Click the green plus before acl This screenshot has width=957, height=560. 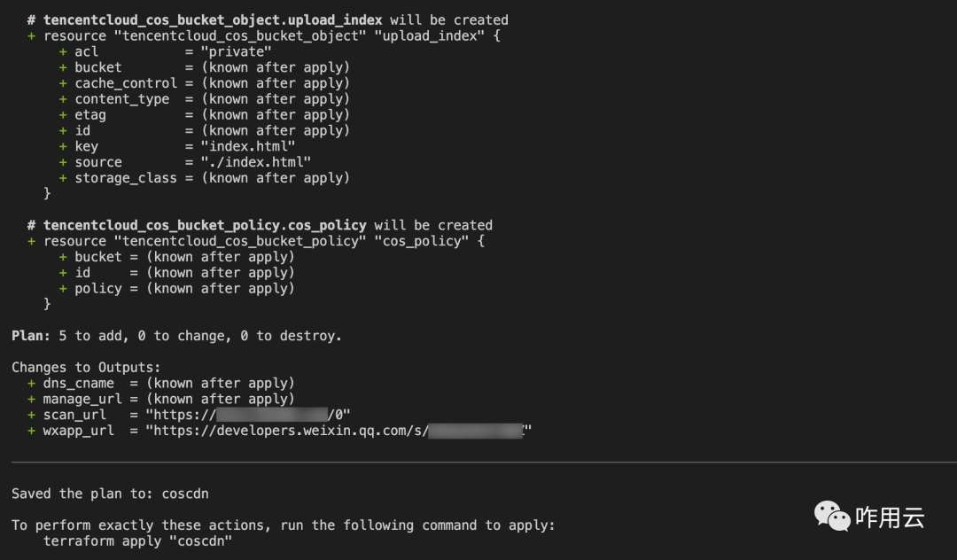(63, 52)
